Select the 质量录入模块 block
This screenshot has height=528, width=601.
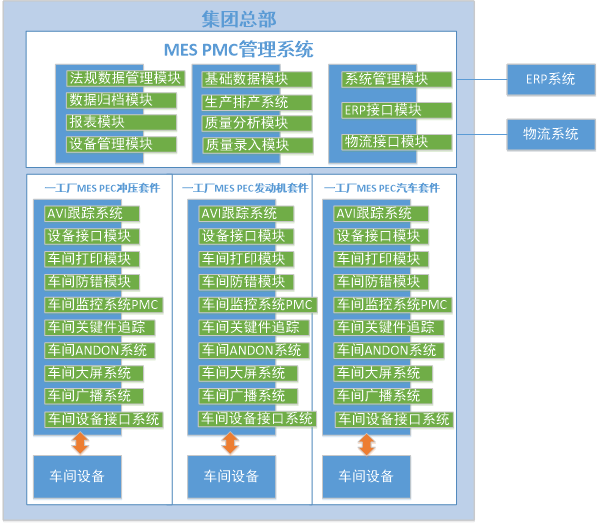click(x=246, y=145)
